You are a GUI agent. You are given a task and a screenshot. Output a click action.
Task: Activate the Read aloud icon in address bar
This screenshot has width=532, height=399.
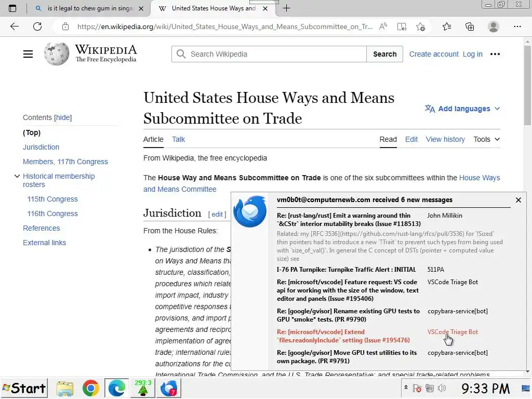coord(383,26)
